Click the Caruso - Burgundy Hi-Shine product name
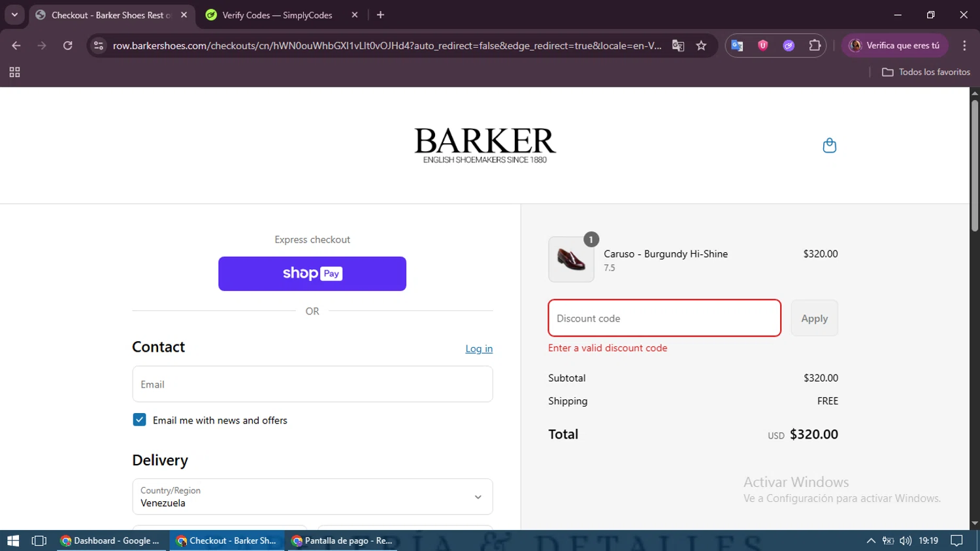Screen dimensions: 980x551 (x=666, y=254)
